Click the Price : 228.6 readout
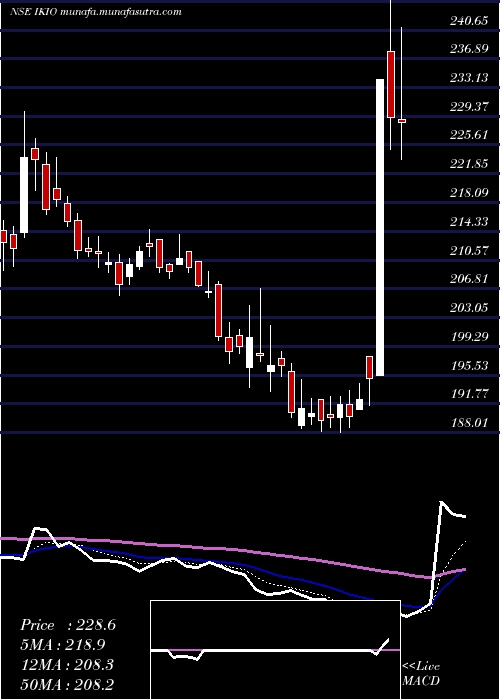 [x=68, y=625]
